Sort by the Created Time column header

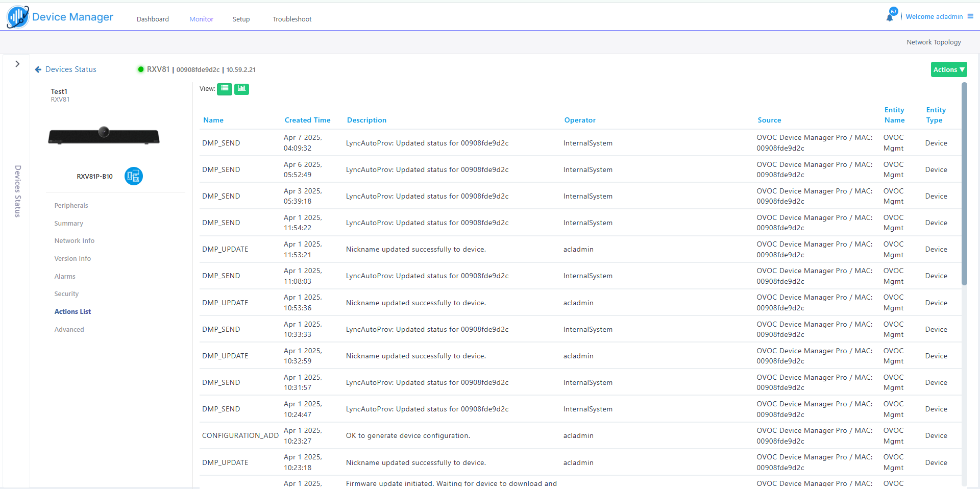point(307,120)
